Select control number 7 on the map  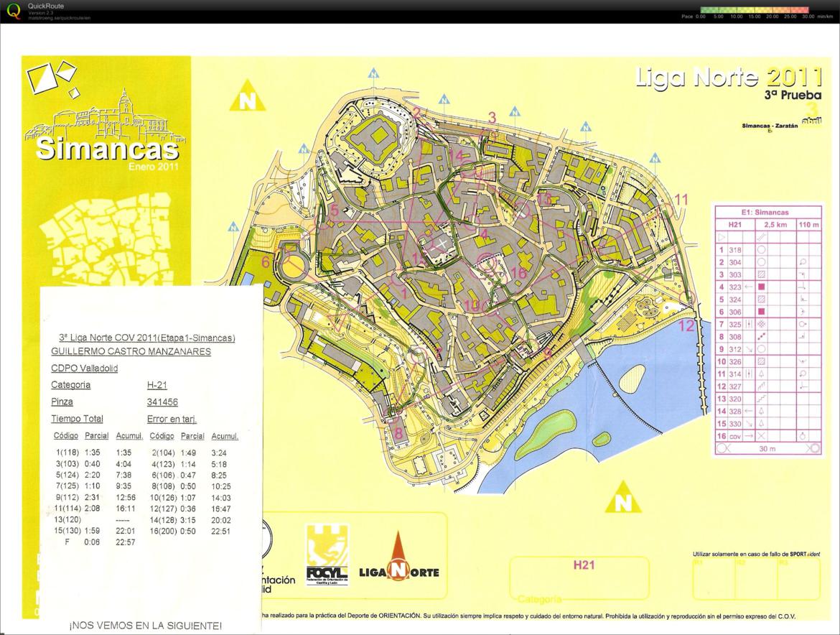(439, 353)
